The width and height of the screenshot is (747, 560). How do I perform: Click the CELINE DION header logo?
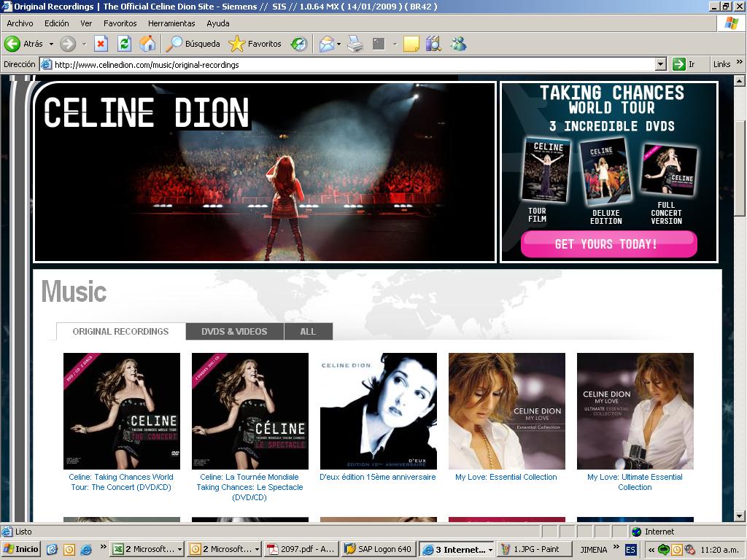click(146, 112)
